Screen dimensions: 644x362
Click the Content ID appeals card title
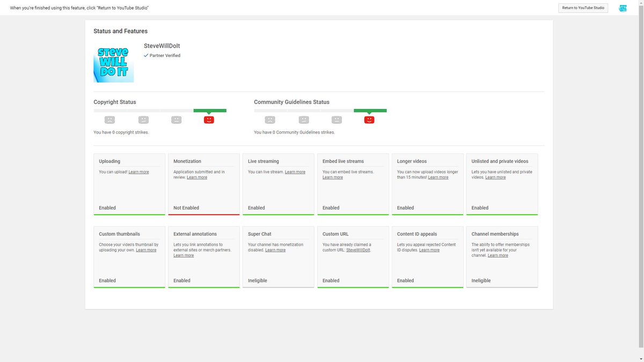tap(417, 234)
